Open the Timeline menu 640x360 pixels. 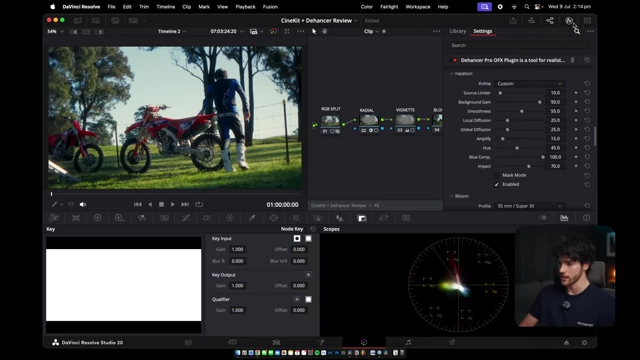point(165,7)
